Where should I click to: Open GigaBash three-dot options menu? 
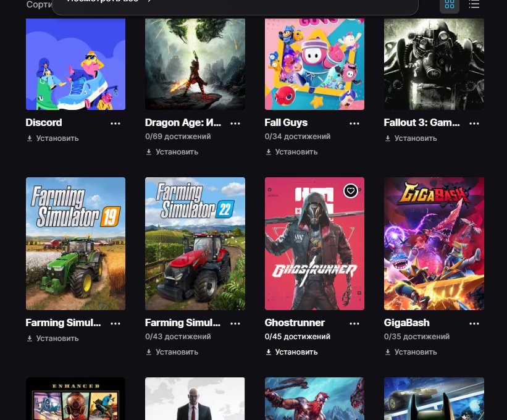coord(474,323)
